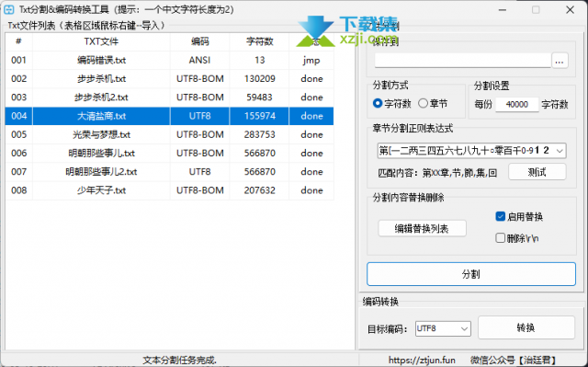Viewport: 588px width, 367px height.
Task: Close the Txt分割 tool window
Action: 570,10
